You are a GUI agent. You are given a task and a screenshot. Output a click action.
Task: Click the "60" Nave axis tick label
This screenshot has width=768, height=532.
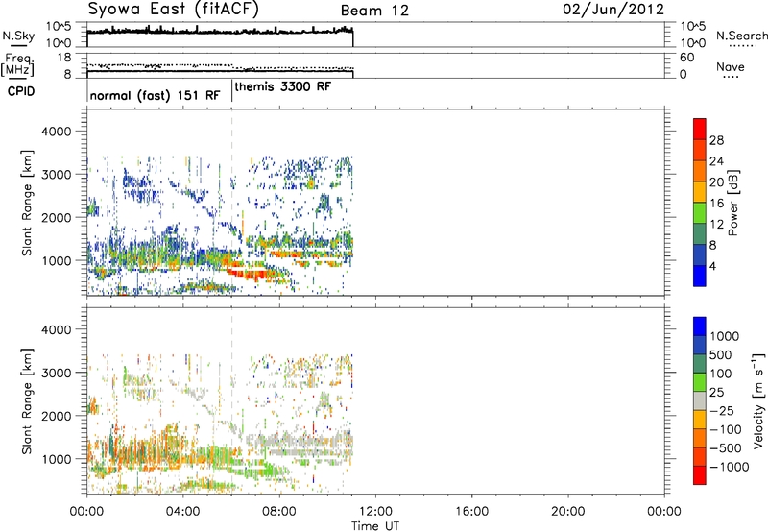click(687, 58)
